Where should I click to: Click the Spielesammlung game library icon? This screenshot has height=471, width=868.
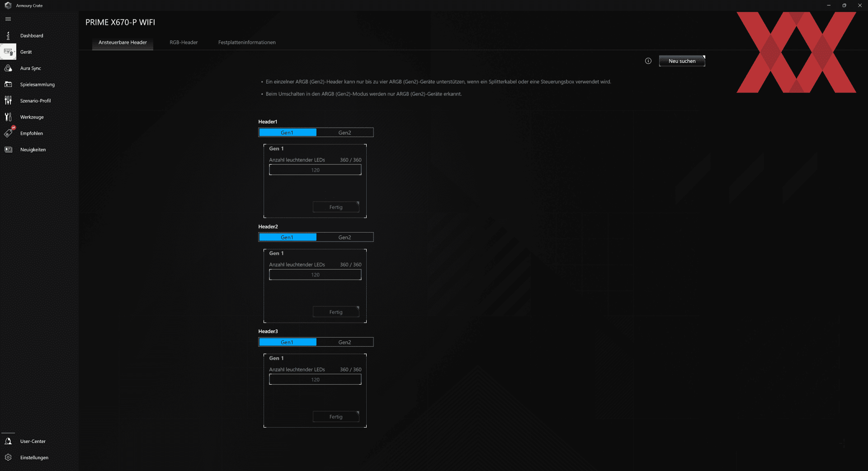[x=8, y=85]
